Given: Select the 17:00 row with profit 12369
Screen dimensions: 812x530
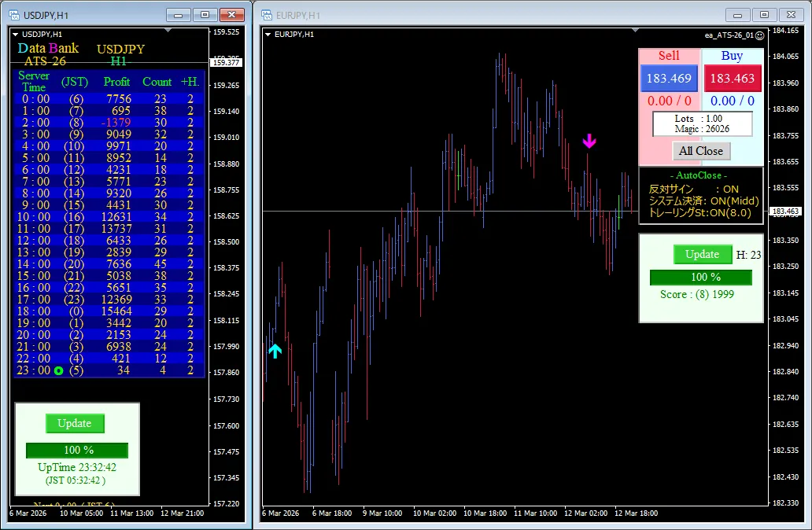Looking at the screenshot, I should [109, 300].
